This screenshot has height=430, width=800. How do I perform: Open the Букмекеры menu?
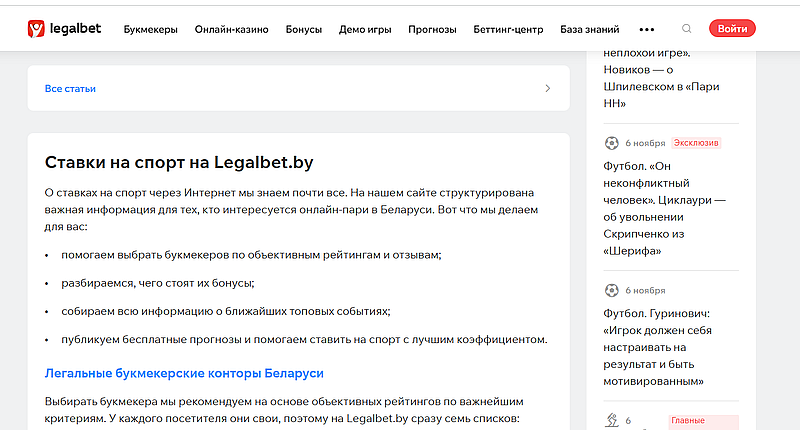pos(151,30)
